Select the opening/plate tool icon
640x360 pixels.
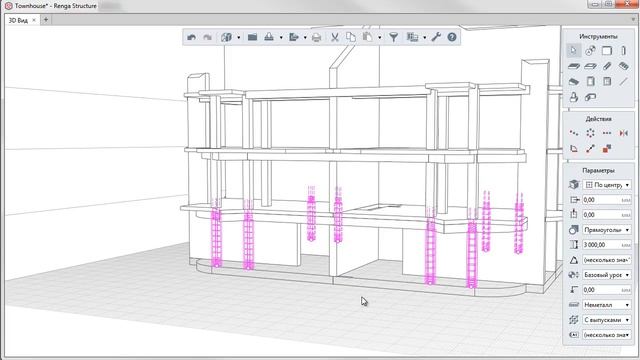click(x=590, y=66)
